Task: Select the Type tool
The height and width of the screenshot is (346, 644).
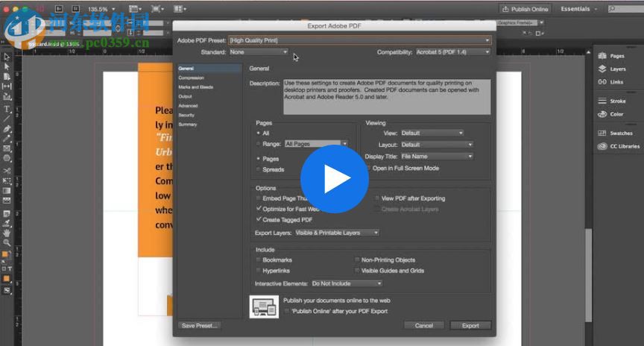Action: coord(7,109)
